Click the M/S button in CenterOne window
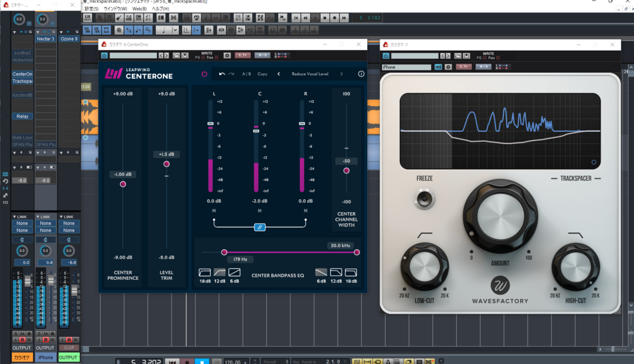This screenshot has width=634, height=364. pyautogui.click(x=263, y=56)
